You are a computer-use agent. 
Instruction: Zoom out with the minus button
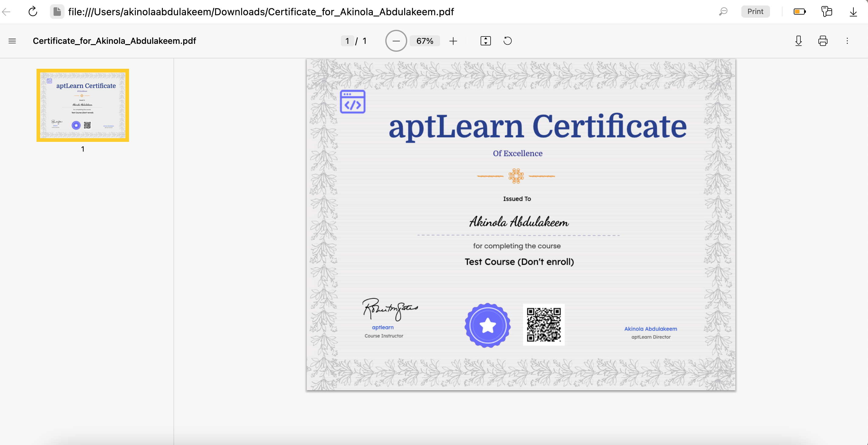396,41
